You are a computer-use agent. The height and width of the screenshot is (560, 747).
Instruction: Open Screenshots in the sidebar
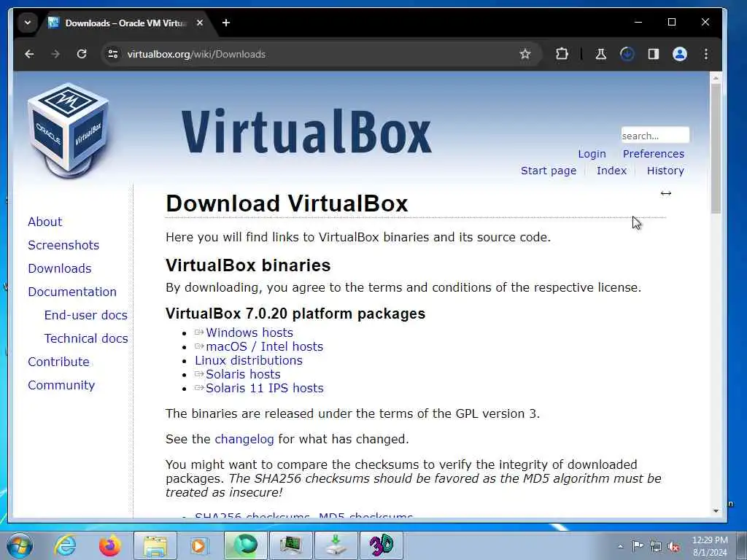63,245
